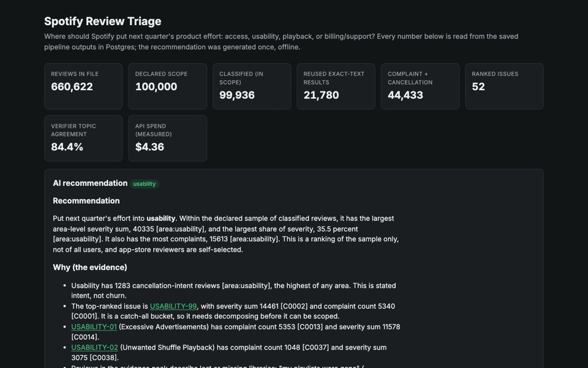588x368 pixels.
Task: Click the Unwanted Shuffle Playback text
Action: (x=168, y=347)
